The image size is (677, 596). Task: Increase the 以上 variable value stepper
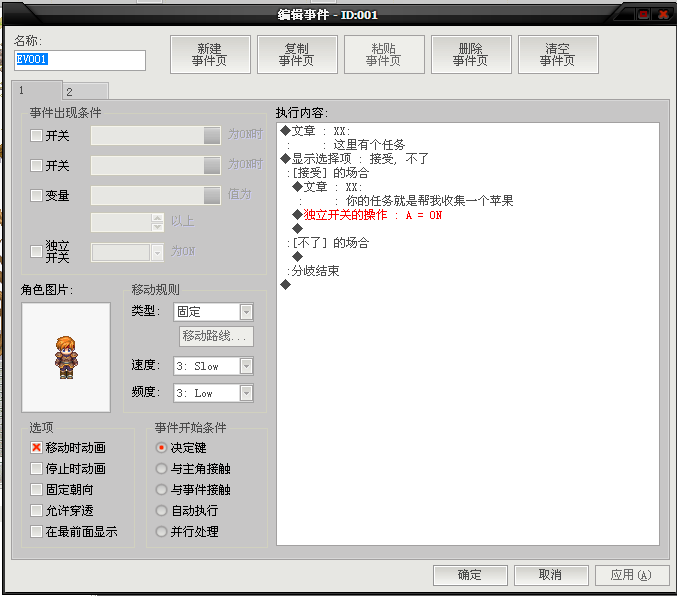(x=158, y=218)
